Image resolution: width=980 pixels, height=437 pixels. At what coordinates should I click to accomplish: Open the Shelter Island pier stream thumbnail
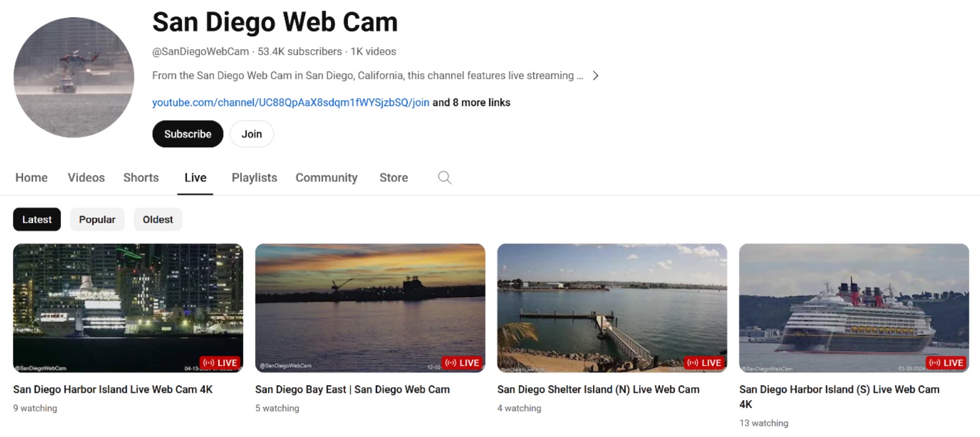point(612,308)
